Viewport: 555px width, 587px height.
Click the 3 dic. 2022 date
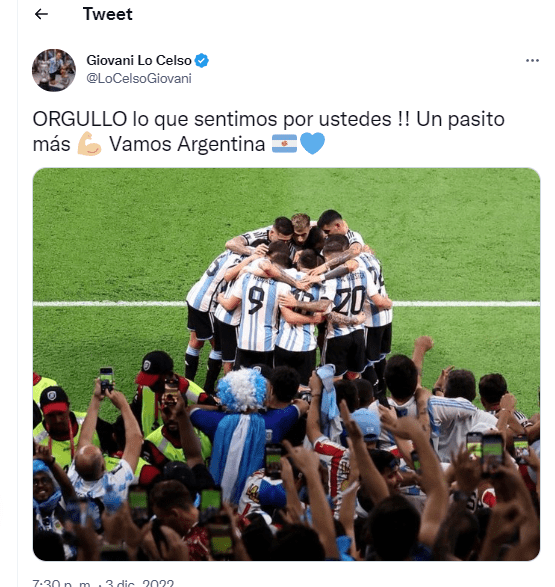tap(140, 583)
